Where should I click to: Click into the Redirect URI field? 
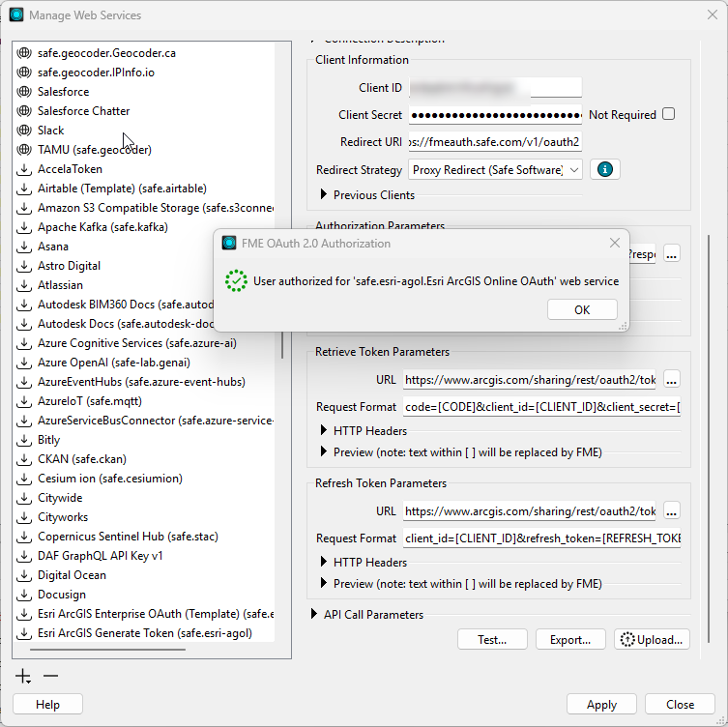pyautogui.click(x=495, y=141)
